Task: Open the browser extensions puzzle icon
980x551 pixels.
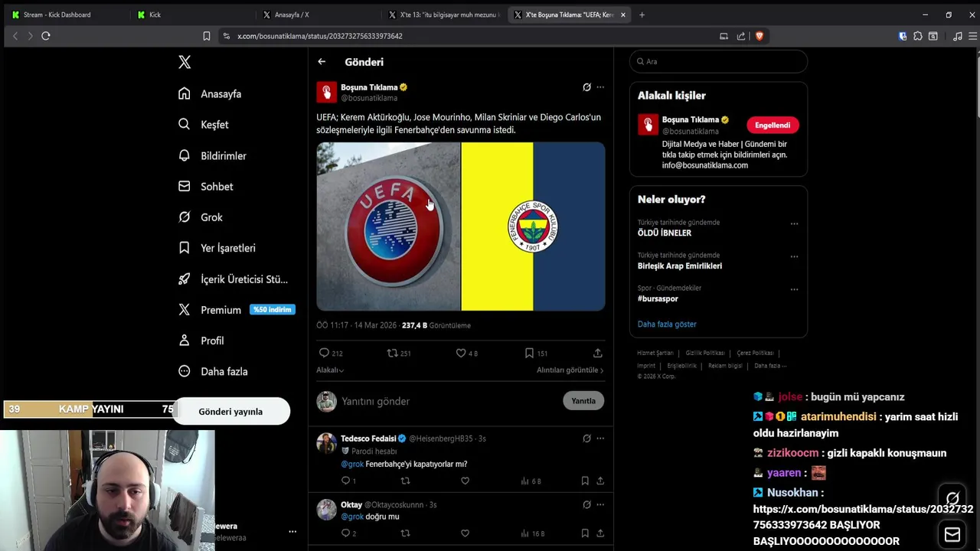Action: coord(918,36)
